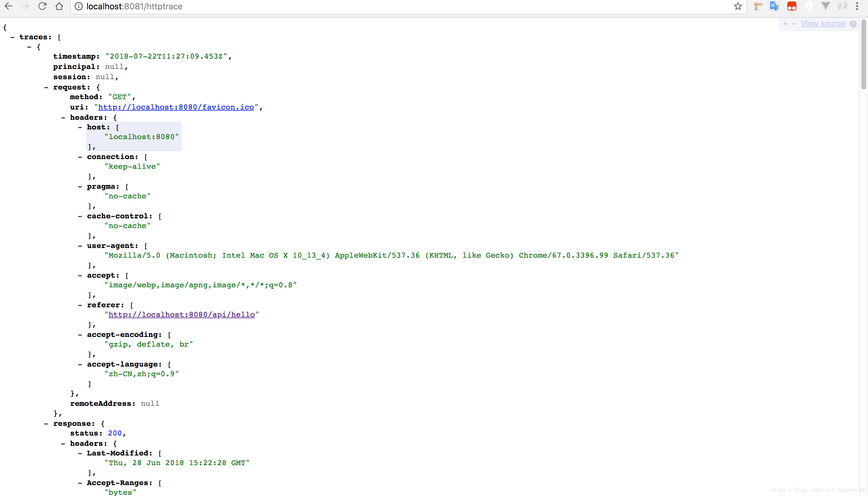Click the "no-cache" value under cache-control
This screenshot has height=496, width=868.
click(127, 226)
